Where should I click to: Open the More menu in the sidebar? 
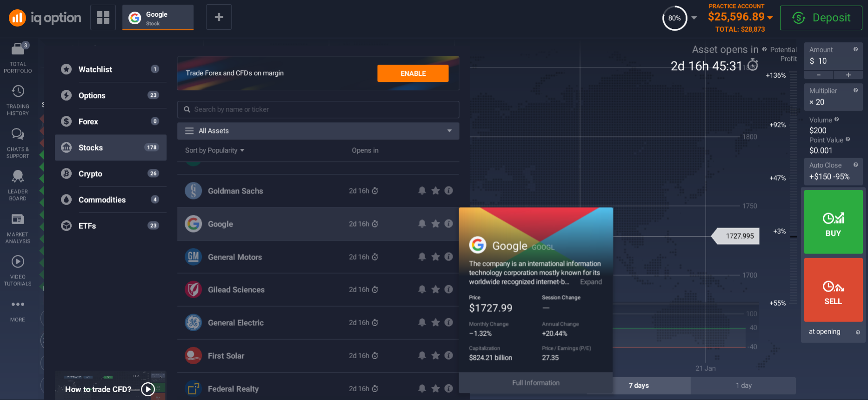click(18, 311)
